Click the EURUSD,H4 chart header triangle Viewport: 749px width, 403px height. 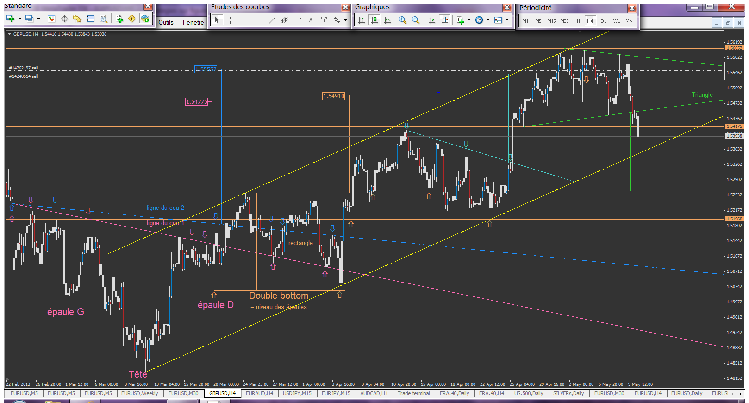coord(9,34)
